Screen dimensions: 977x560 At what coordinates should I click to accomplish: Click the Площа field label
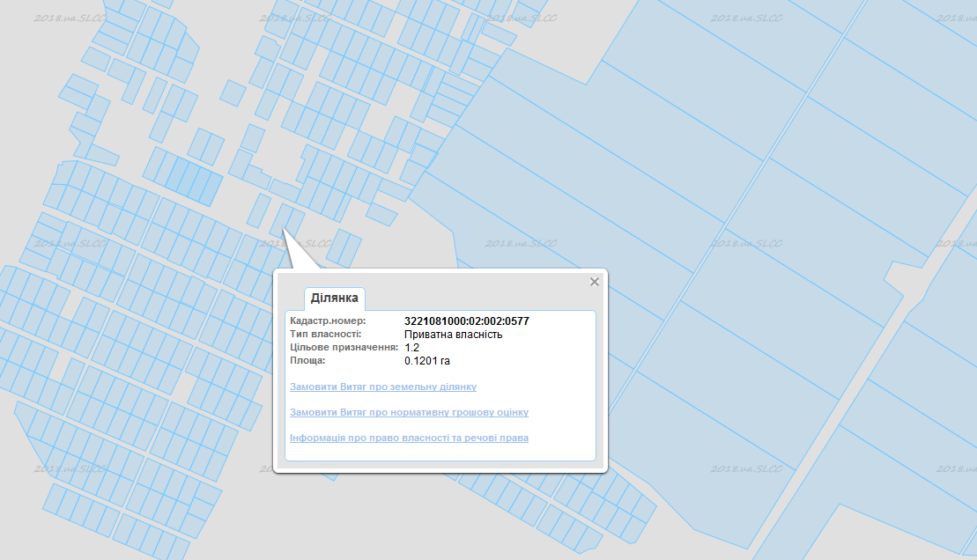click(x=307, y=360)
